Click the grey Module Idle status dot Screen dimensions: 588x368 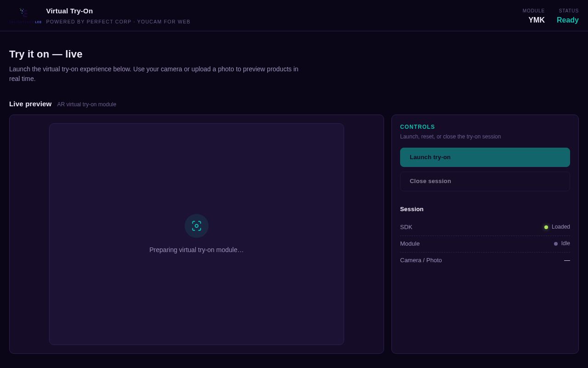coord(556,244)
